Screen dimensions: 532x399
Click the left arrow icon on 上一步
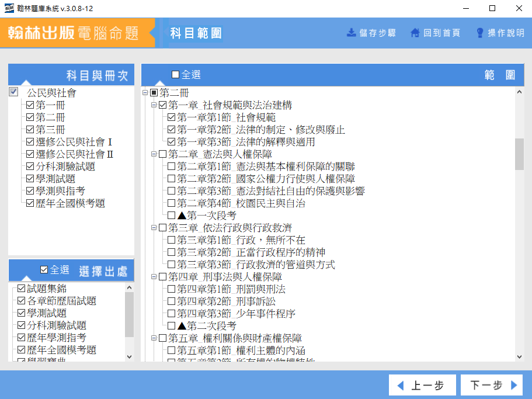pos(401,386)
